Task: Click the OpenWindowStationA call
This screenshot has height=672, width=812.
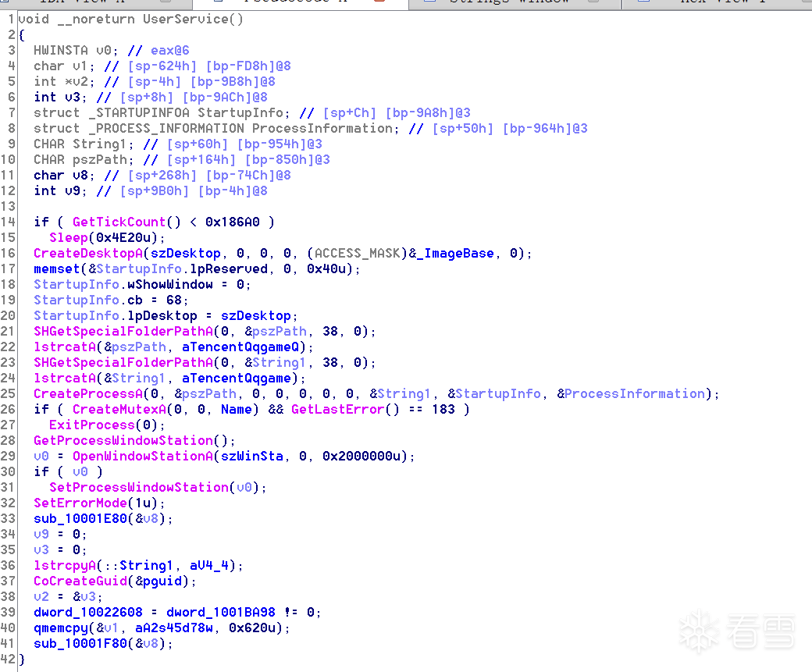Action: click(x=142, y=456)
